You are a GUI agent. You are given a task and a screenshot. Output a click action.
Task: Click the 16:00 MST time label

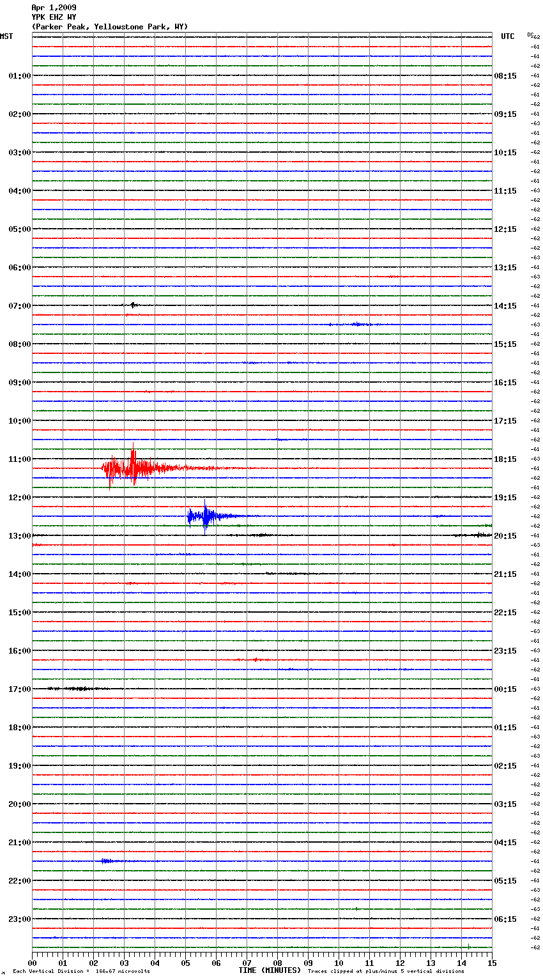(x=19, y=651)
